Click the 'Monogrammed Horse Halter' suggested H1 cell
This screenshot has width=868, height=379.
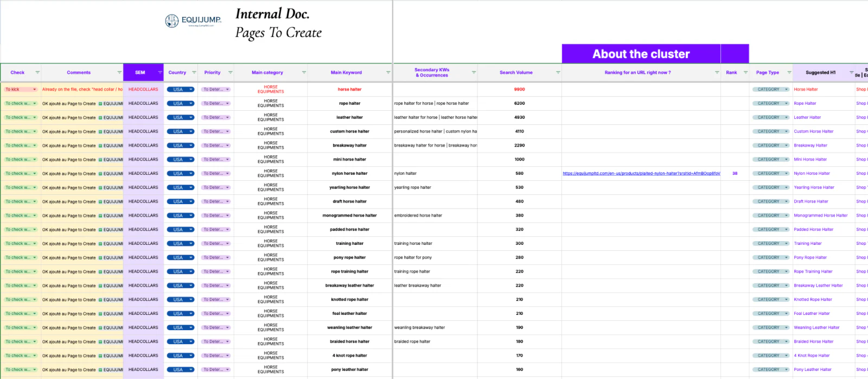click(824, 216)
